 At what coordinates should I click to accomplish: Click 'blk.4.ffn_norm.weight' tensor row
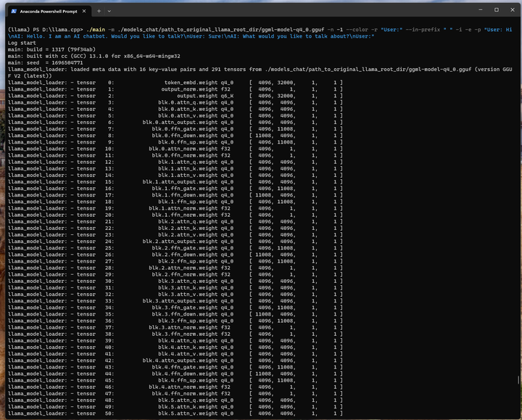tap(175, 394)
